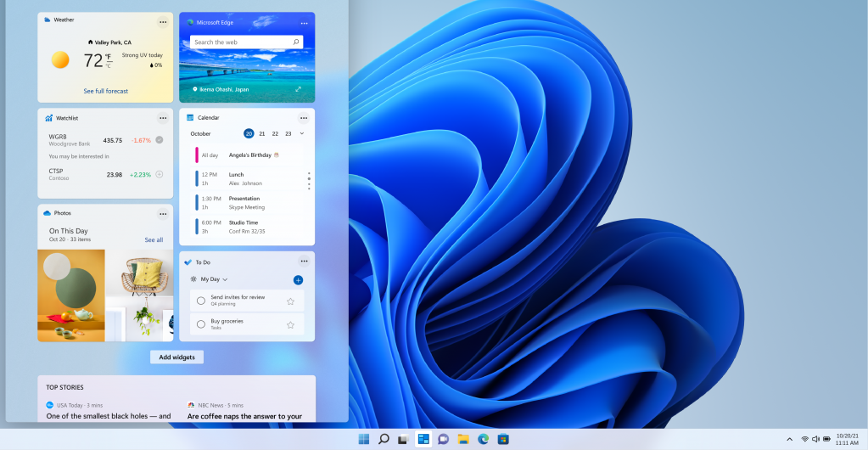
Task: Open Teams Chat from taskbar
Action: [443, 440]
